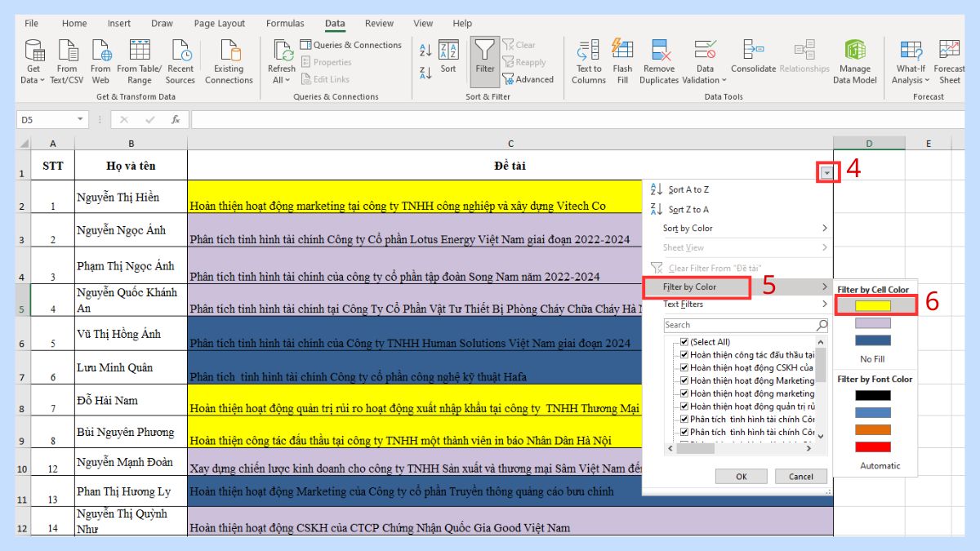This screenshot has height=551, width=980.
Task: Uncheck 'Phân tích tình hình tài chính' filter entry
Action: click(684, 419)
